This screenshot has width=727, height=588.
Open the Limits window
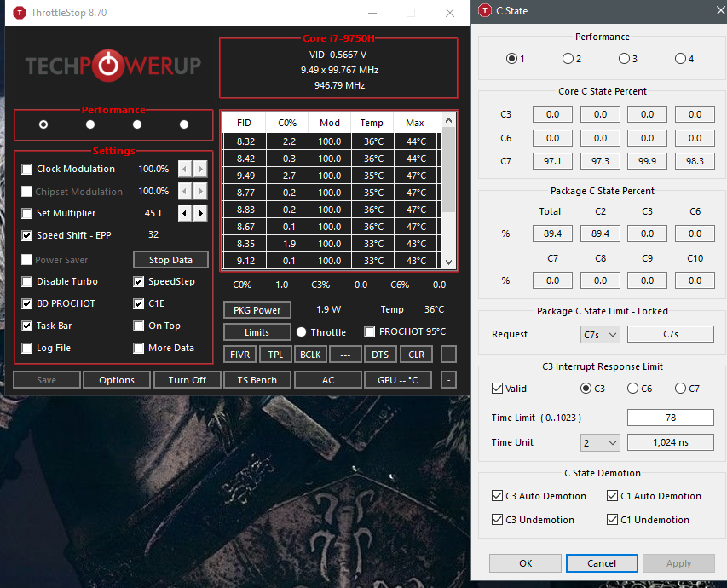click(x=257, y=332)
